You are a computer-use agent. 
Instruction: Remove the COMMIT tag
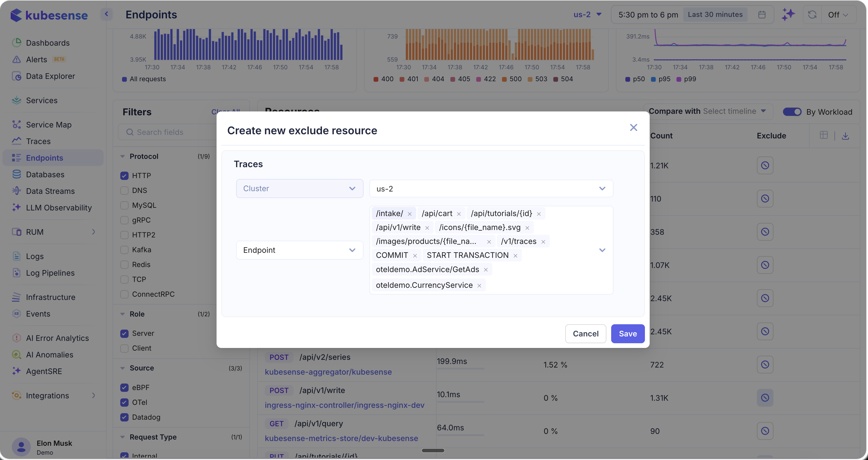[x=415, y=255]
